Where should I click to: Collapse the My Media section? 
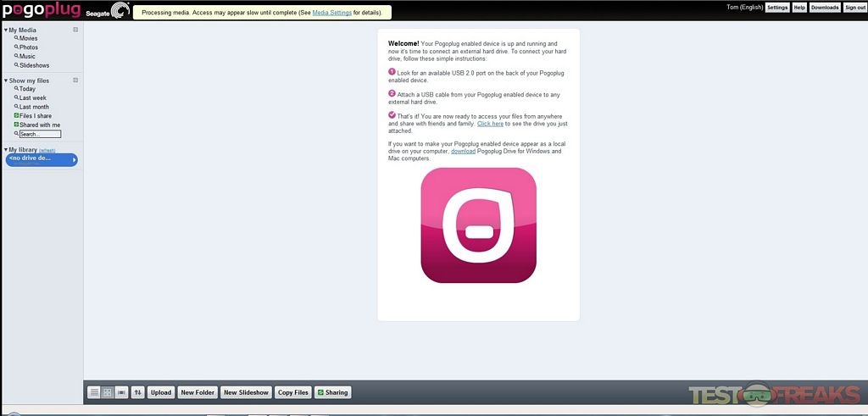(5, 30)
